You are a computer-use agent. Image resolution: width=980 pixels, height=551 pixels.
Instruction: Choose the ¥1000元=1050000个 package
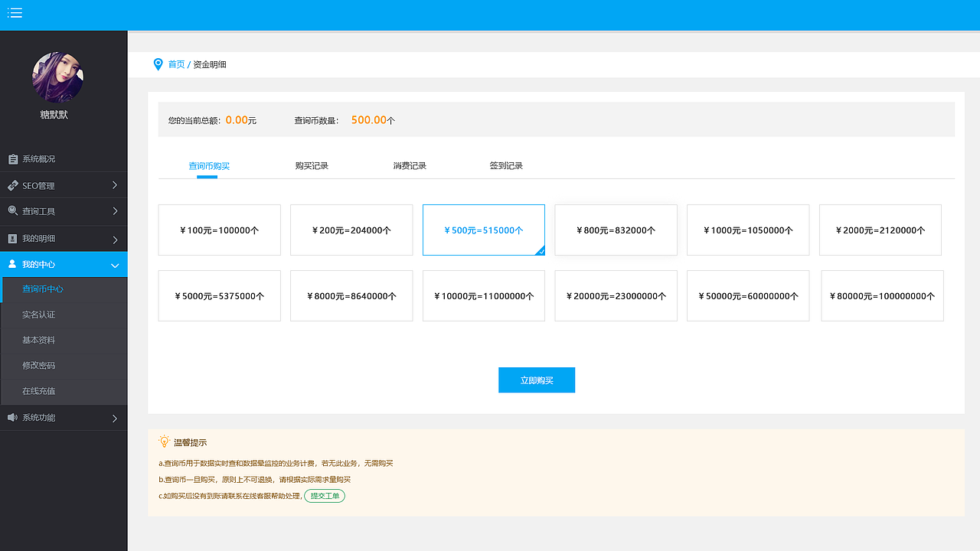coord(748,230)
